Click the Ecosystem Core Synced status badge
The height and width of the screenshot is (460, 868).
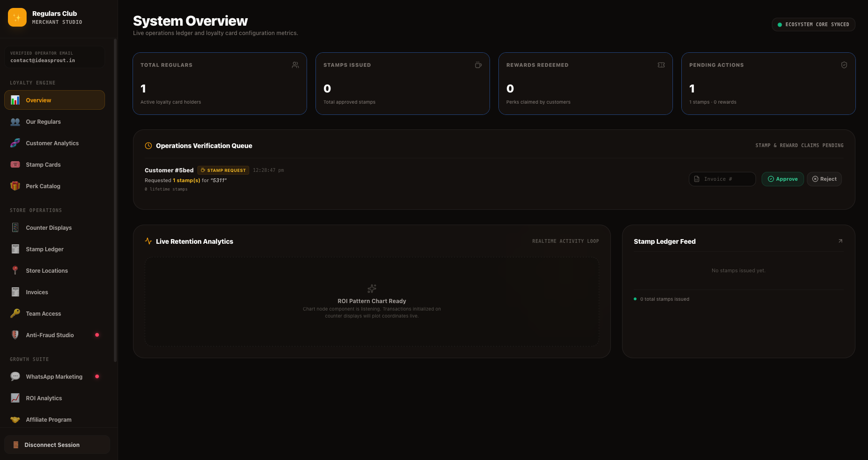click(x=813, y=24)
